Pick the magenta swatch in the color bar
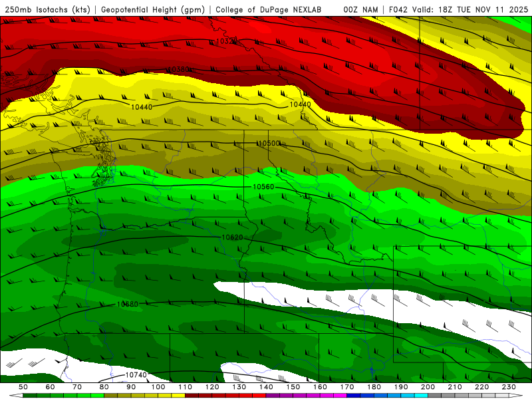This screenshot has height=399, width=532. (x=340, y=396)
